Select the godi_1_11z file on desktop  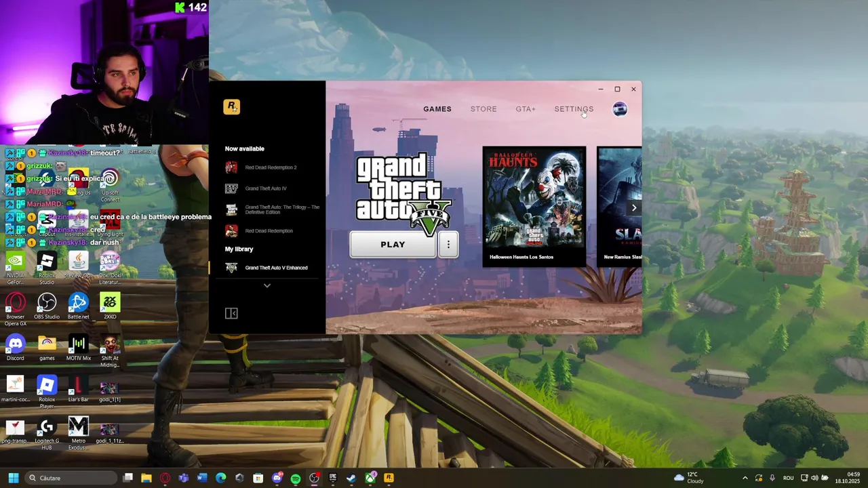108,434
